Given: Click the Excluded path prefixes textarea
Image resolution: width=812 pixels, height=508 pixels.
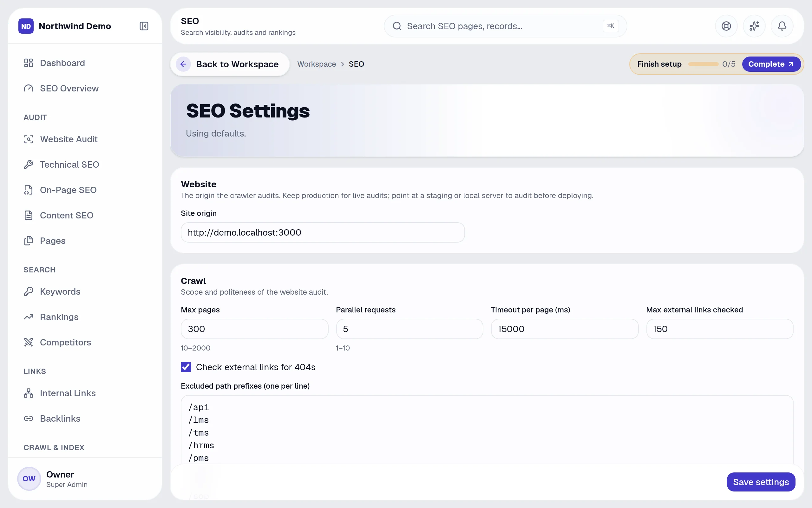Looking at the screenshot, I should pos(487,430).
